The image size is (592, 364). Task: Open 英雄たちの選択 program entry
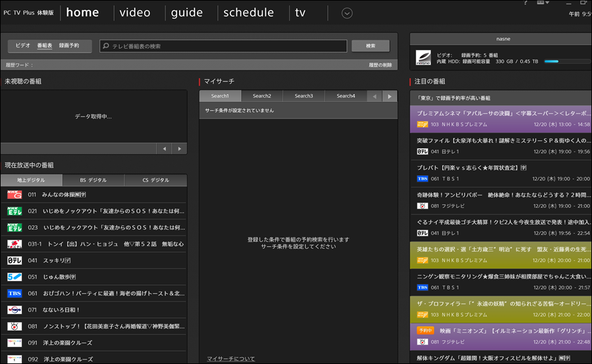point(501,255)
